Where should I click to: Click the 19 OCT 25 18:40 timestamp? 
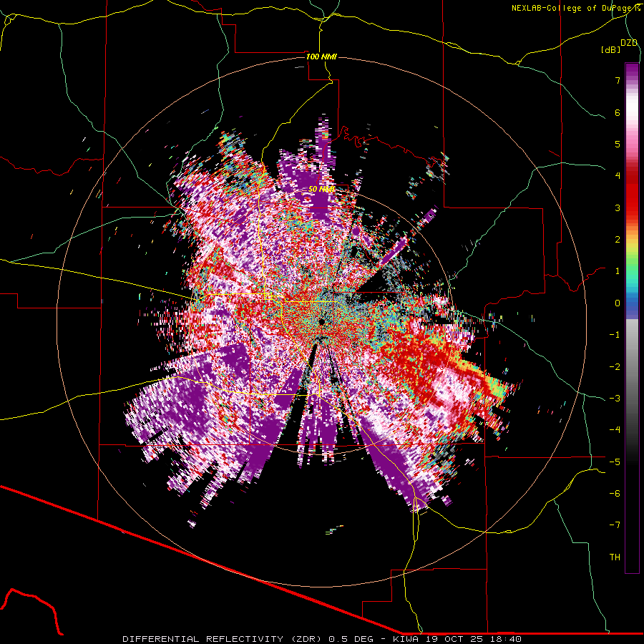[x=474, y=639]
